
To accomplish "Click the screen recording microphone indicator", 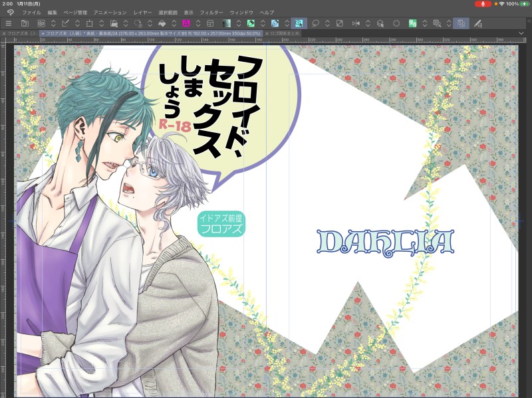I will click(482, 4).
